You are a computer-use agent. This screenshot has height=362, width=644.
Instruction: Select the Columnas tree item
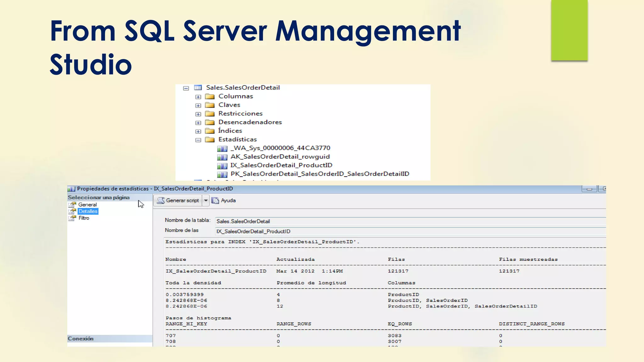click(236, 96)
